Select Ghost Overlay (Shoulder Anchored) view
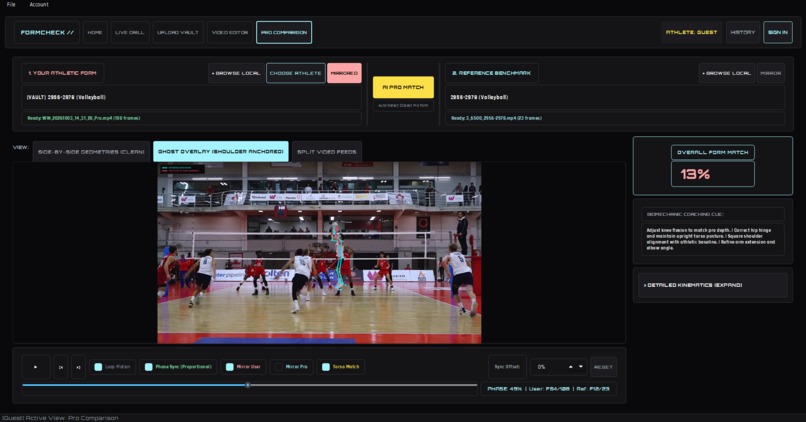 pos(221,152)
